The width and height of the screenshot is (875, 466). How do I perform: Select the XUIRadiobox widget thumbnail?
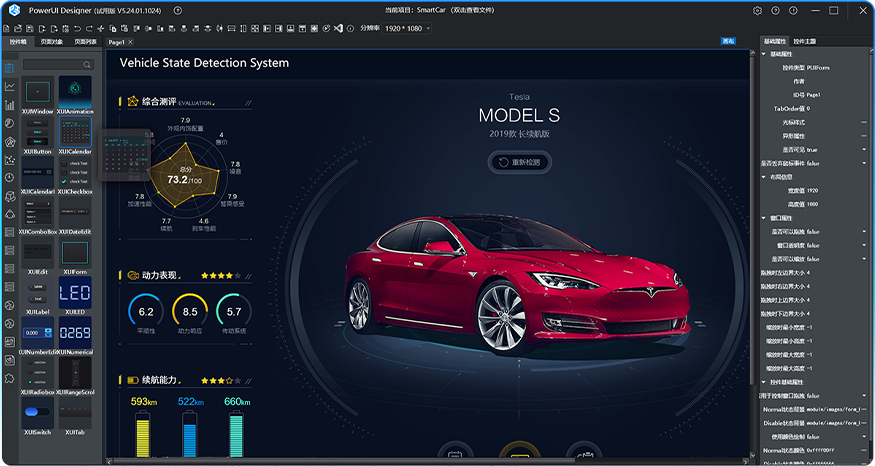pyautogui.click(x=37, y=373)
